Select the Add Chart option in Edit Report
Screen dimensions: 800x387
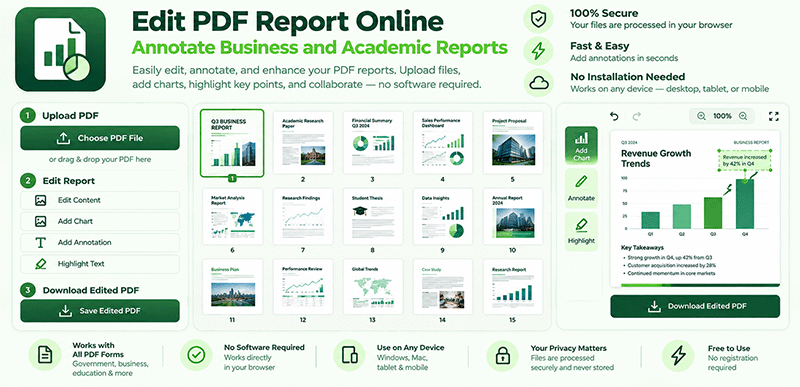click(x=100, y=221)
